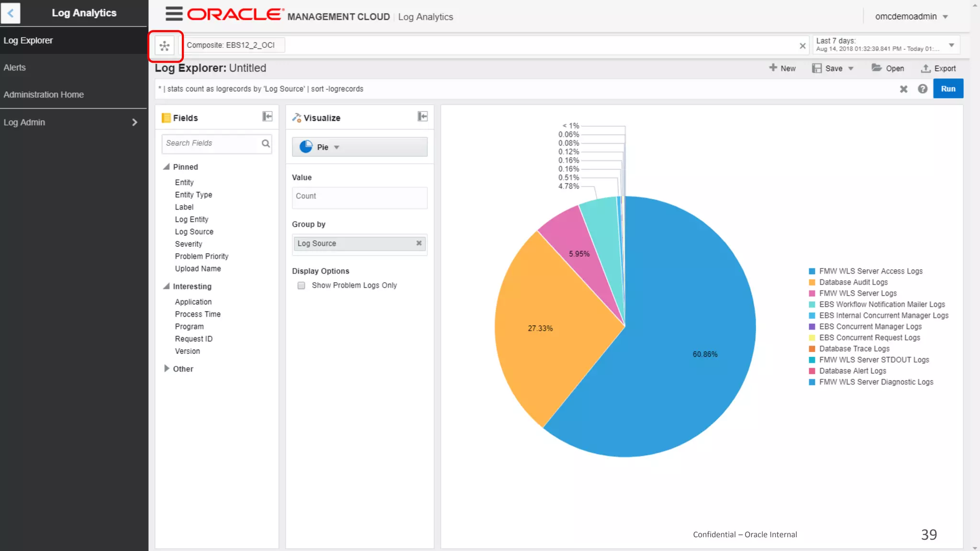980x551 pixels.
Task: Run the query
Action: point(948,88)
